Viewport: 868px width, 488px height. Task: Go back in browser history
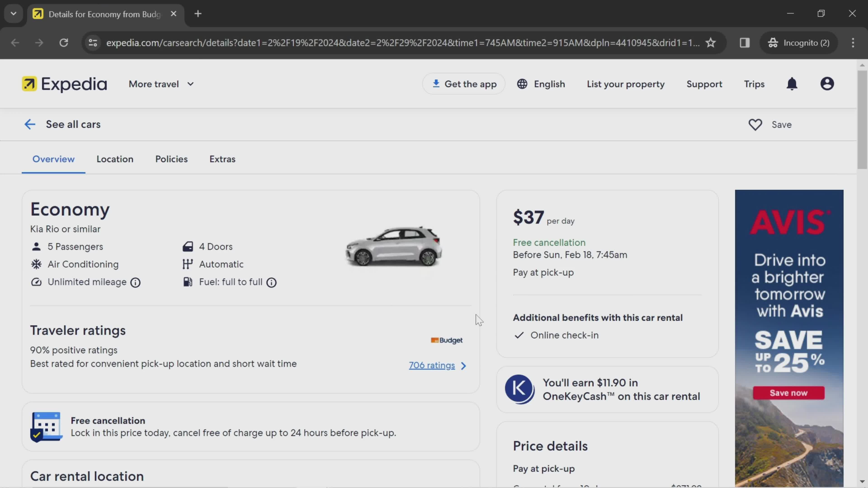pyautogui.click(x=15, y=43)
